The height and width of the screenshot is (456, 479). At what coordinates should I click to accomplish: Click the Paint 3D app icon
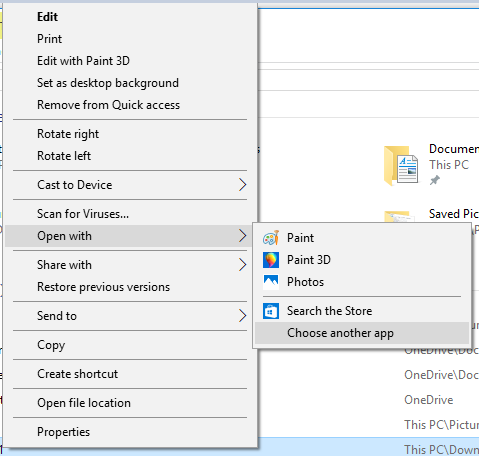pos(271,260)
